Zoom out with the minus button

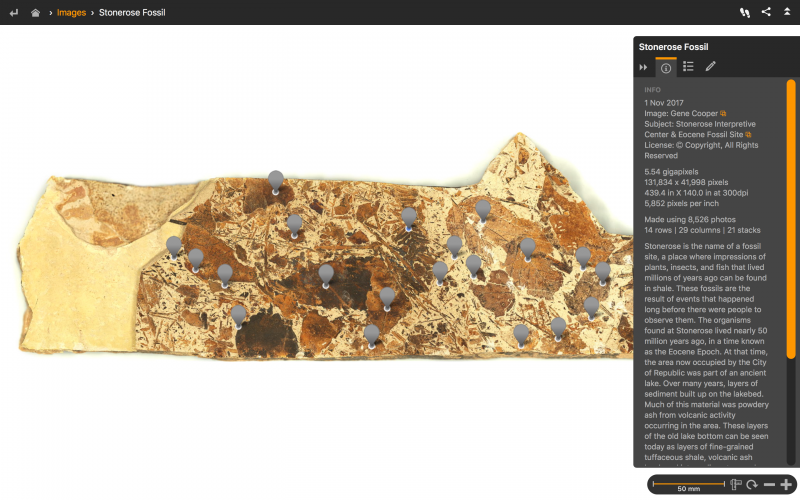pyautogui.click(x=769, y=485)
